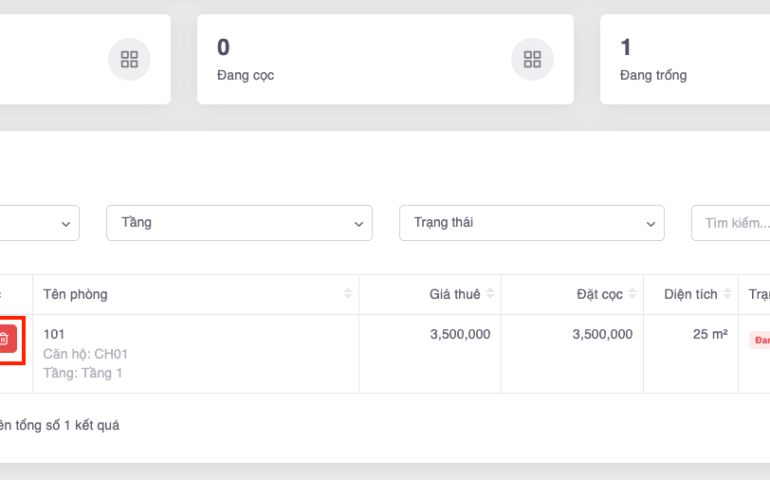The image size is (770, 480).
Task: Focus the Tìm kiếm search field
Action: (x=735, y=223)
